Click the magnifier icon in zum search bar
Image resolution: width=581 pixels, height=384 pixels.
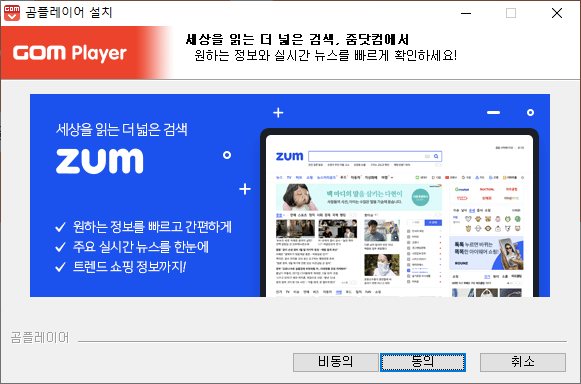[x=436, y=156]
